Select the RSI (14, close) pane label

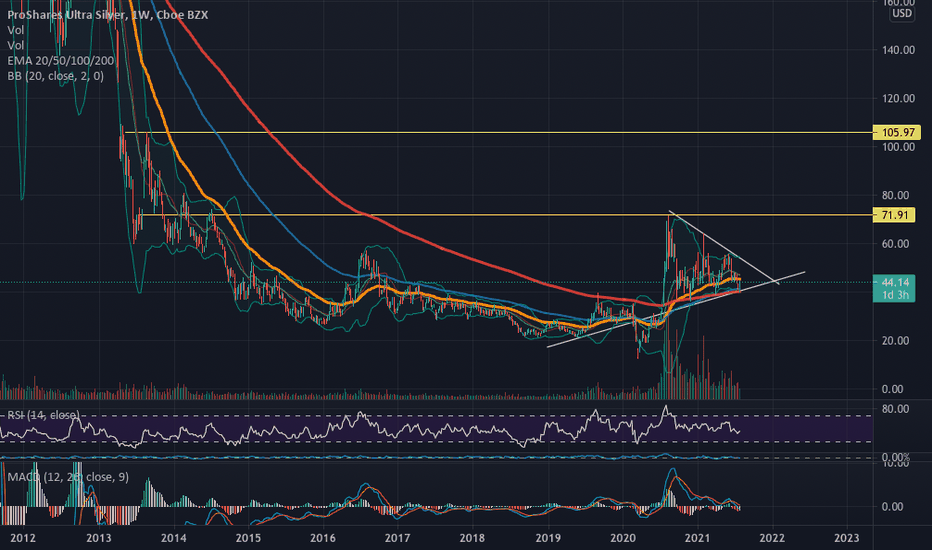click(x=43, y=415)
